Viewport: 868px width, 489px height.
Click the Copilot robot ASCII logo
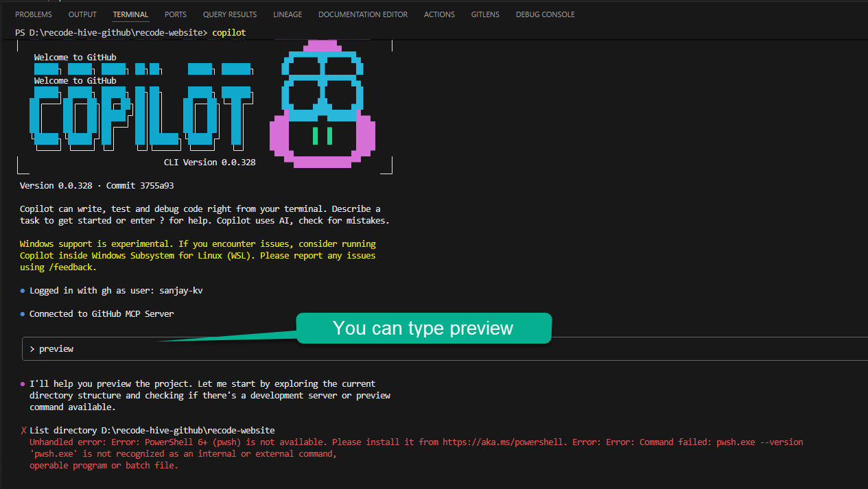pos(322,104)
